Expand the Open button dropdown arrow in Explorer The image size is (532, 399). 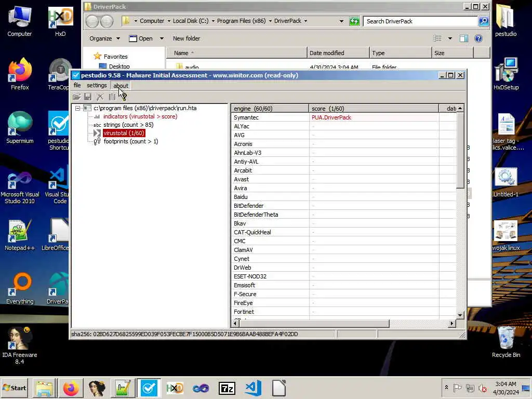coord(162,38)
